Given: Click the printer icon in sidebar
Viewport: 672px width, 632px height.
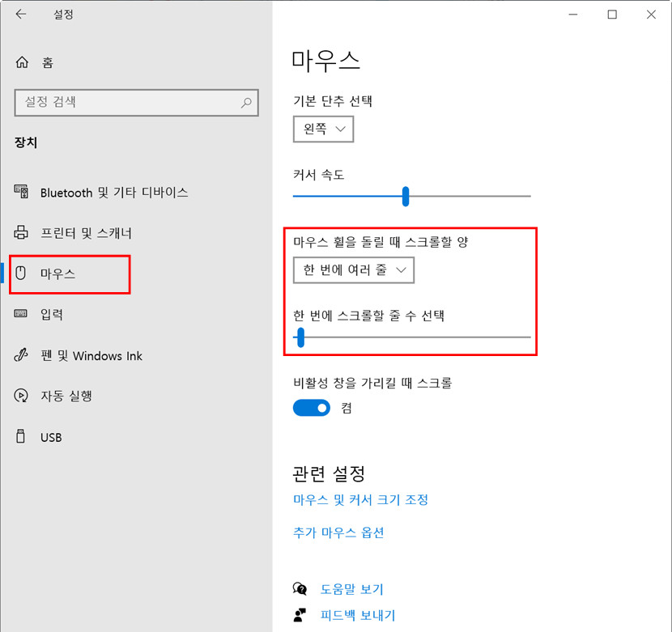Looking at the screenshot, I should tap(21, 232).
